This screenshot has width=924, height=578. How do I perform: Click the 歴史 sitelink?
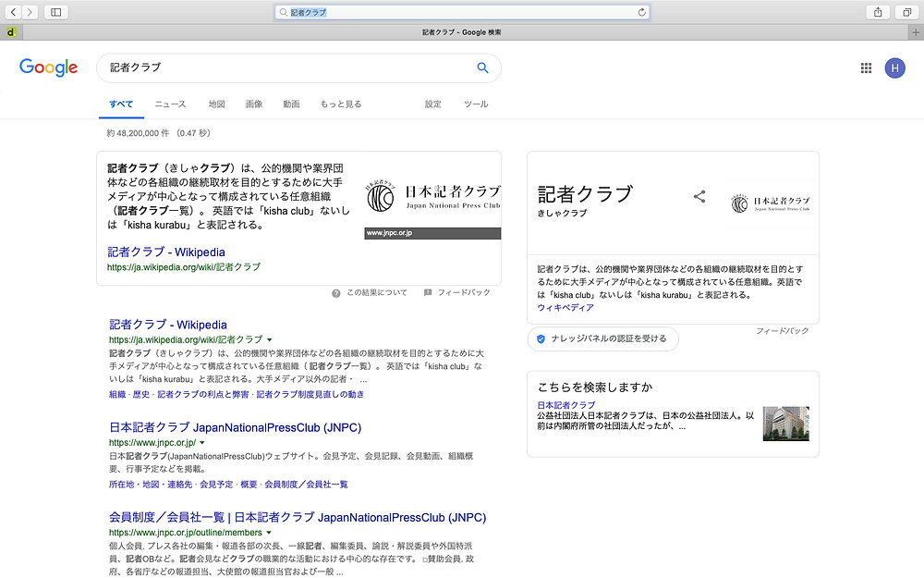point(140,395)
